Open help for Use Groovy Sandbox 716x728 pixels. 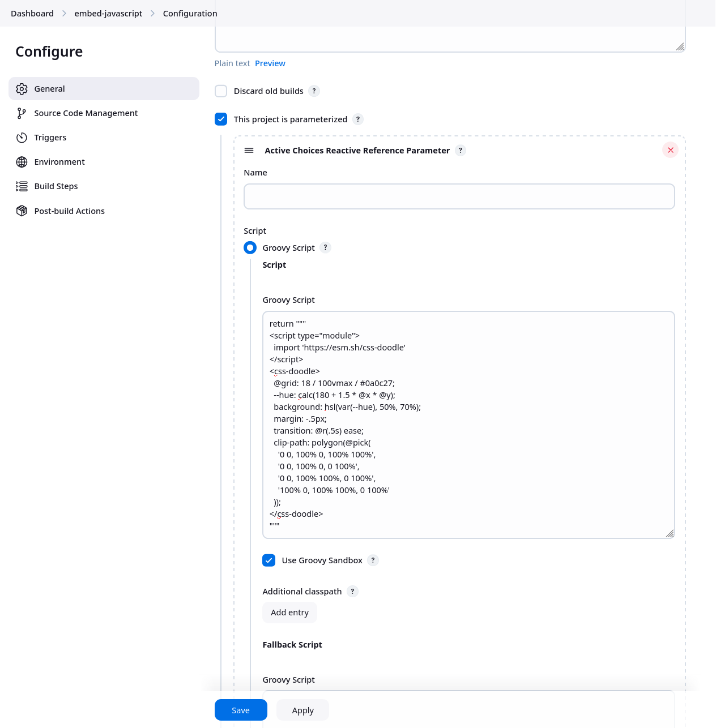(373, 560)
